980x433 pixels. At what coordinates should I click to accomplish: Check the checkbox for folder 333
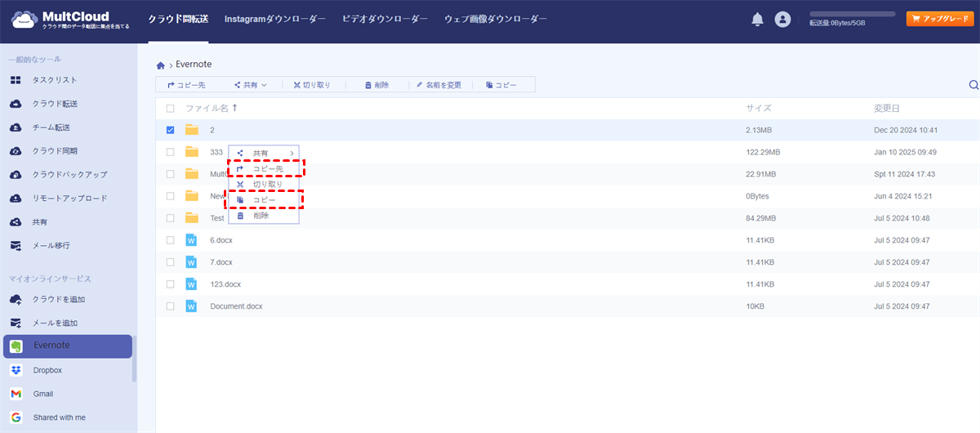170,152
